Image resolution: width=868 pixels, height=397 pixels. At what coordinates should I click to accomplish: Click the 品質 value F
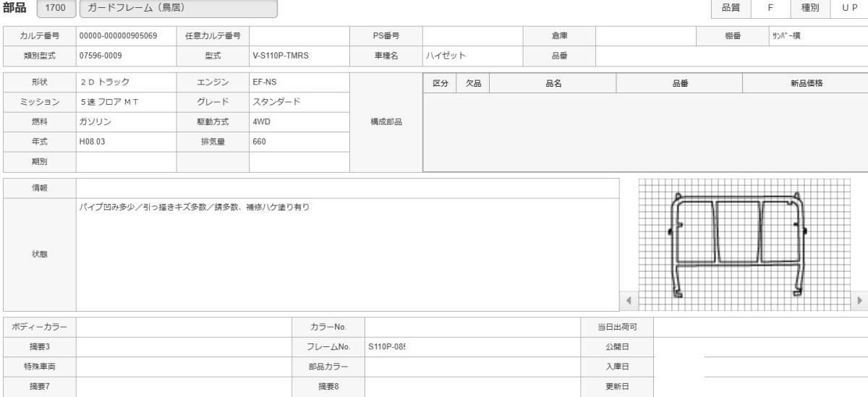click(x=770, y=8)
